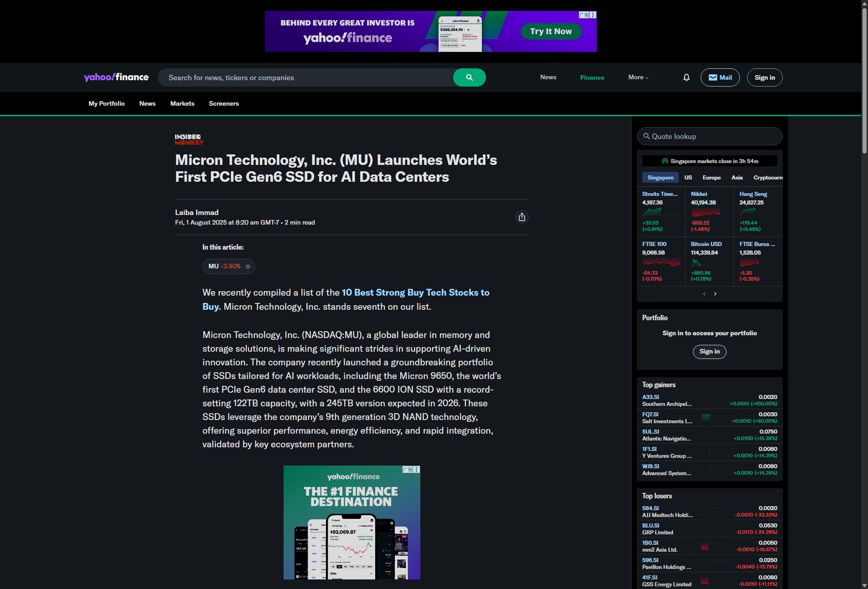
Task: Open the FTSE Bursa index card
Action: point(758,261)
